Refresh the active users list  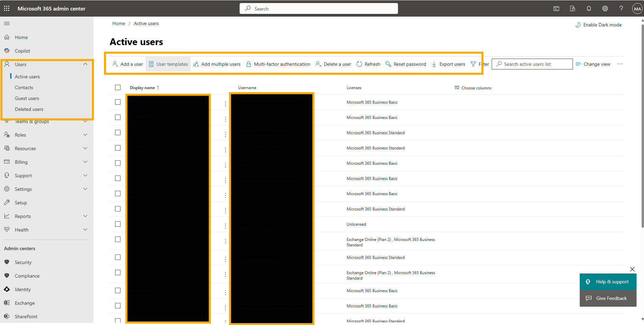click(x=368, y=64)
